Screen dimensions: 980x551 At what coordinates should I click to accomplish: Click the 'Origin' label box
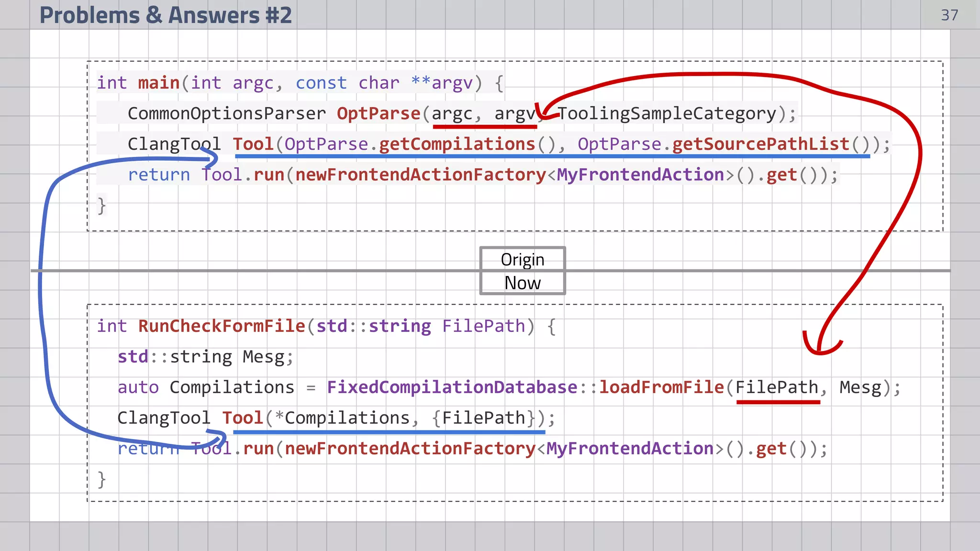523,259
